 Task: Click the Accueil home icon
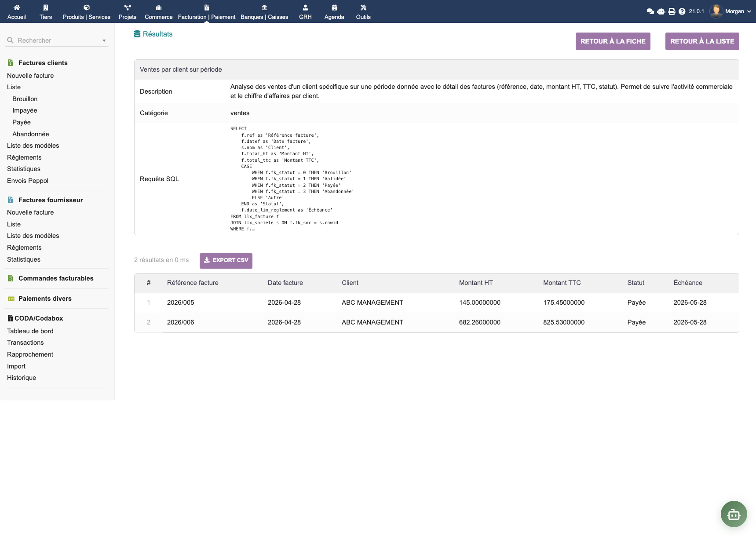pos(16,7)
